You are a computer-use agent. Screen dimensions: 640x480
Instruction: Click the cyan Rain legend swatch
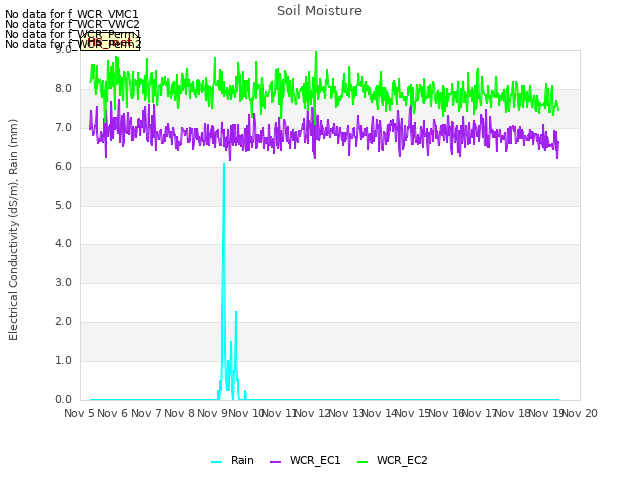pos(216,462)
